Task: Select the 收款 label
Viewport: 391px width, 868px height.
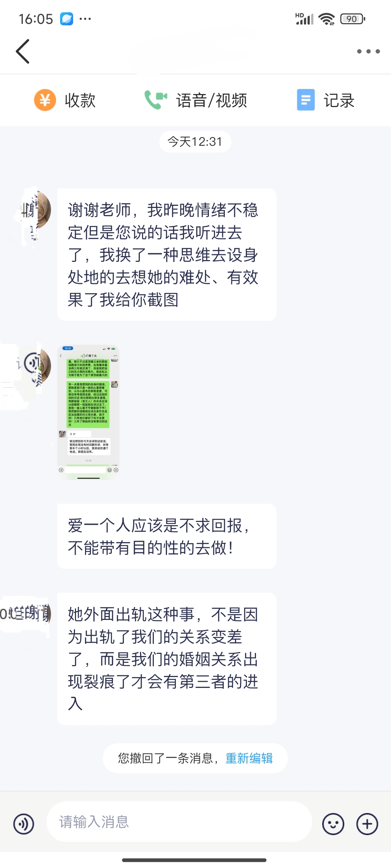Action: pyautogui.click(x=80, y=100)
